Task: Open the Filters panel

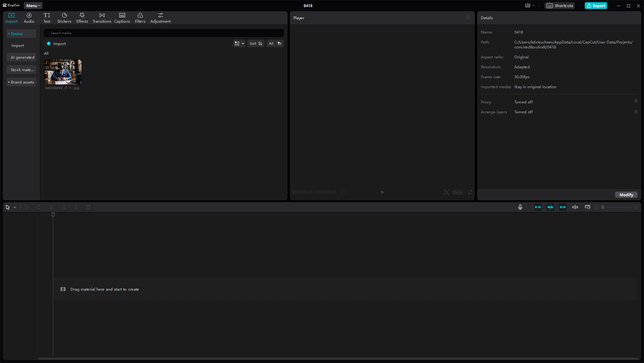Action: pyautogui.click(x=140, y=18)
